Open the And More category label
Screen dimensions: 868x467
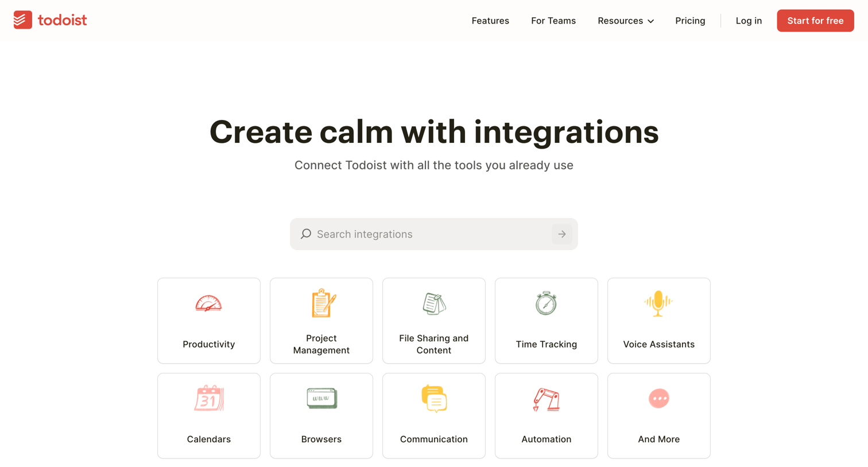pyautogui.click(x=659, y=439)
